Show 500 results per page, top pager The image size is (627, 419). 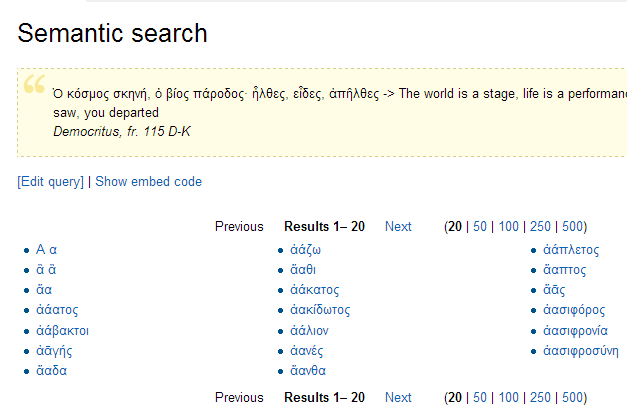(573, 227)
